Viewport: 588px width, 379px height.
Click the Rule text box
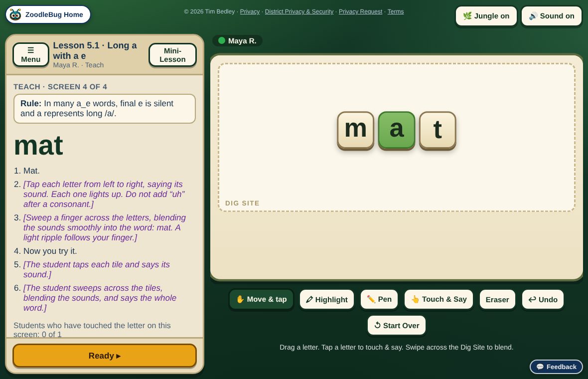point(105,108)
